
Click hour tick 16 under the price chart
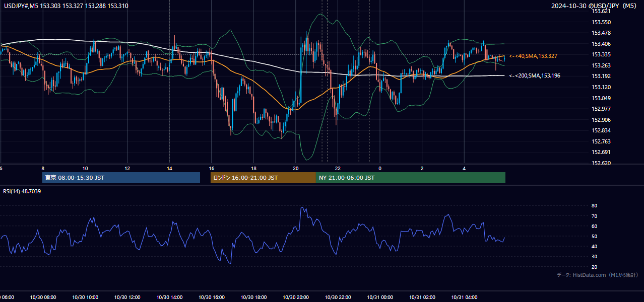click(x=212, y=168)
